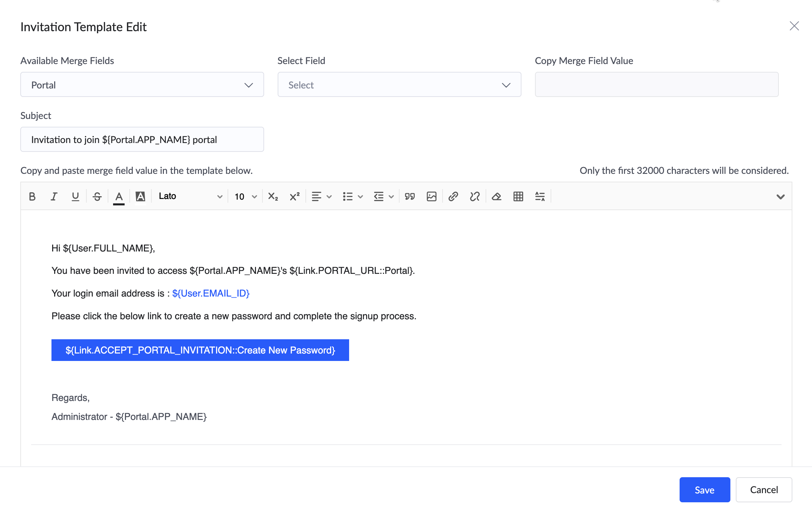Insert a blockquote
Image resolution: width=812 pixels, height=505 pixels.
pyautogui.click(x=410, y=196)
